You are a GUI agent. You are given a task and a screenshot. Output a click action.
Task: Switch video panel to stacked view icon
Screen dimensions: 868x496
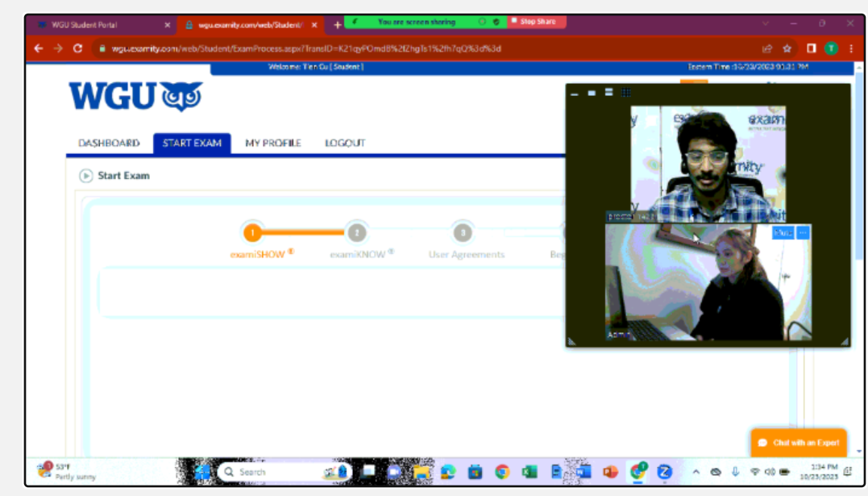point(609,93)
